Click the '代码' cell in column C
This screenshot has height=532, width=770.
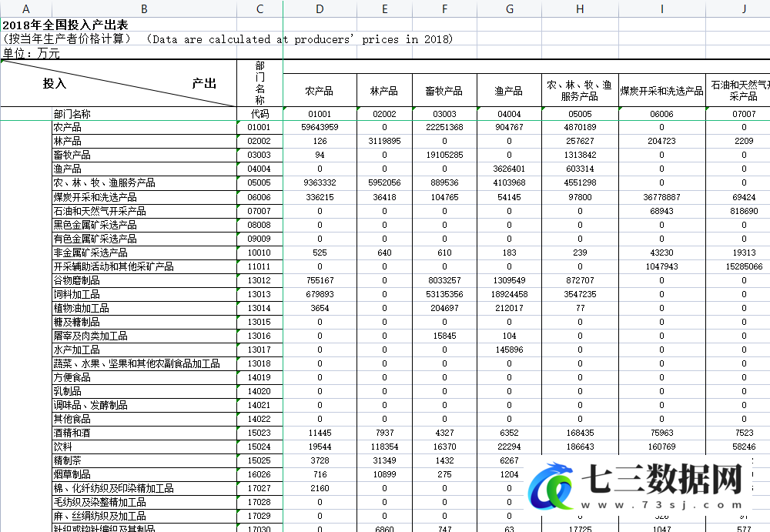point(259,114)
